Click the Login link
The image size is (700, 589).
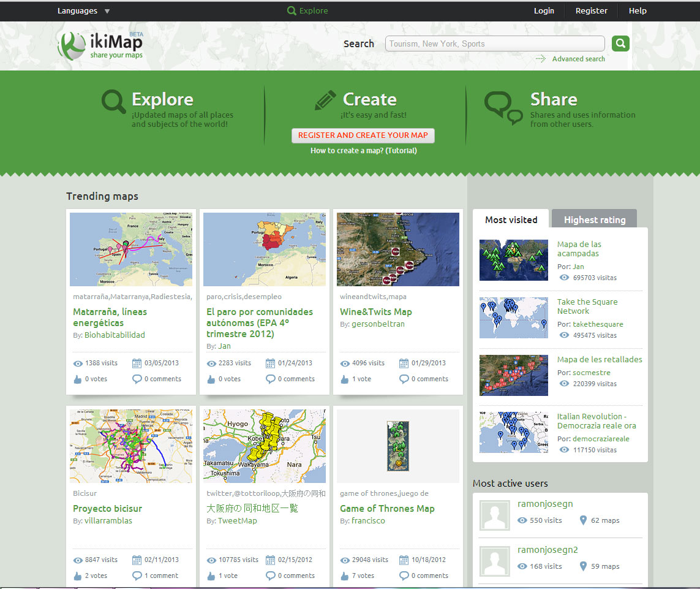(544, 11)
